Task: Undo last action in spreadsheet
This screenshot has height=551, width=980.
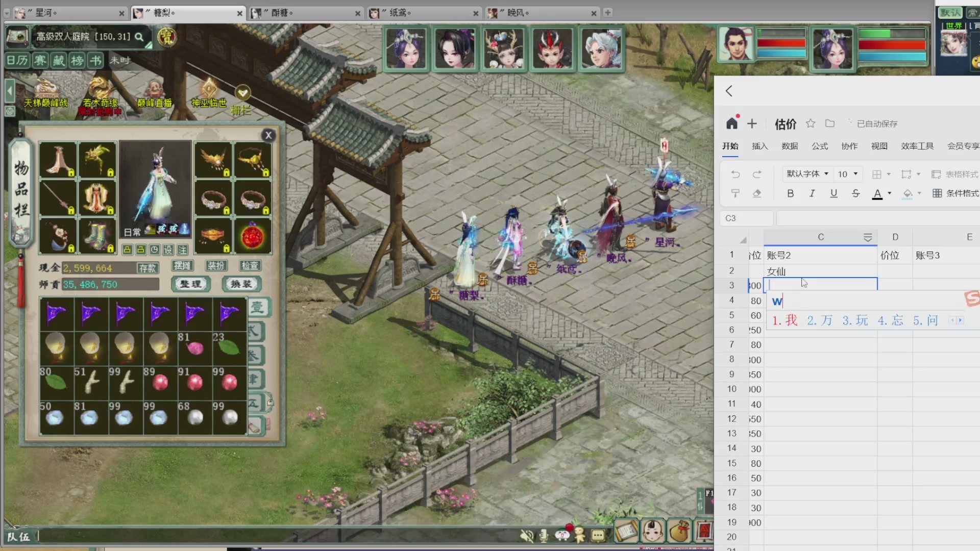Action: coord(735,174)
